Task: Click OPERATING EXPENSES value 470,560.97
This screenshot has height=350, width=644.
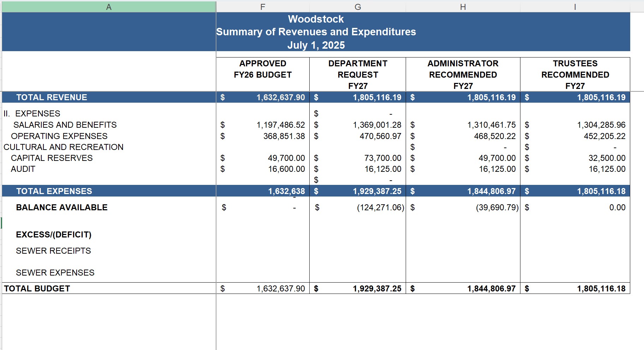Action: tap(380, 136)
